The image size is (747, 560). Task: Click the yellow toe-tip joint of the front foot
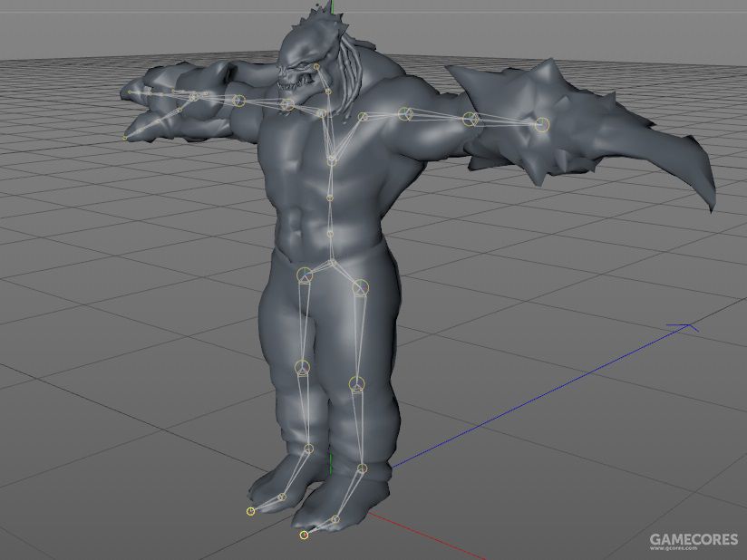[x=304, y=536]
